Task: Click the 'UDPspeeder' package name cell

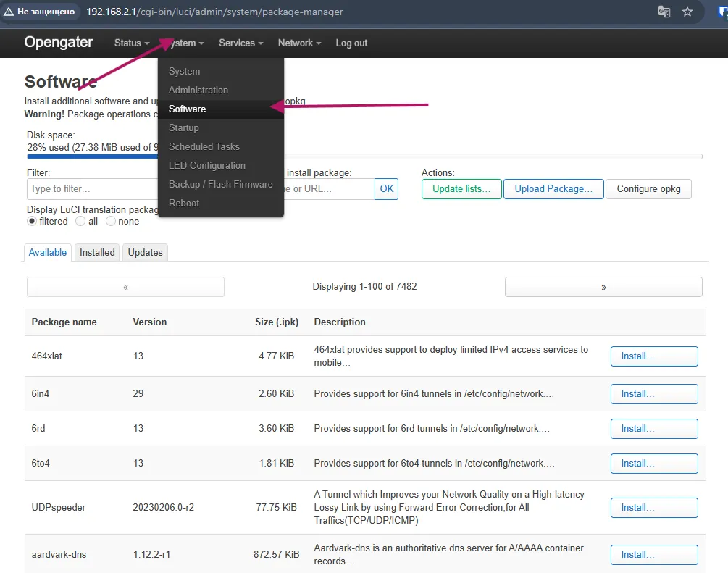Action: point(59,507)
